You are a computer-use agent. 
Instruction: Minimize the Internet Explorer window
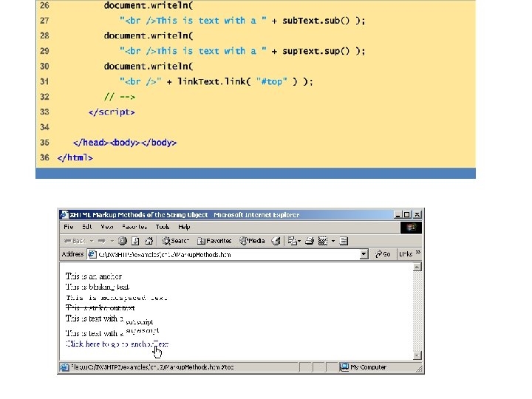tap(398, 215)
